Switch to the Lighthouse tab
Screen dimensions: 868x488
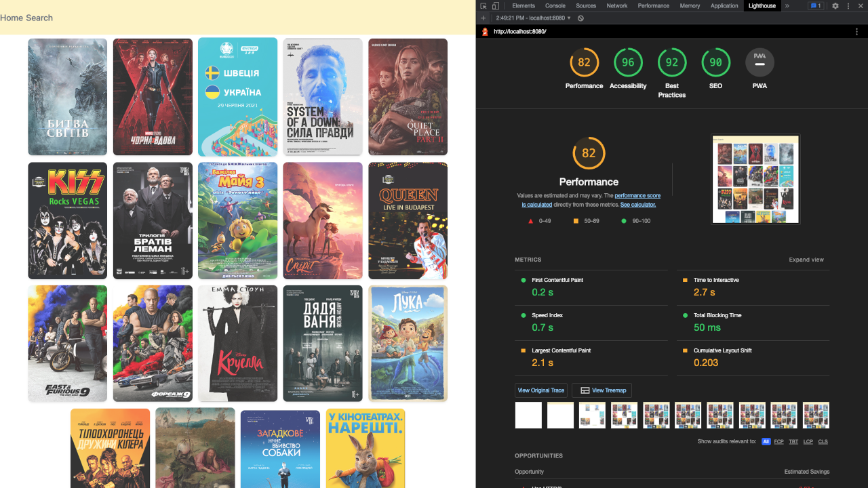tap(762, 5)
